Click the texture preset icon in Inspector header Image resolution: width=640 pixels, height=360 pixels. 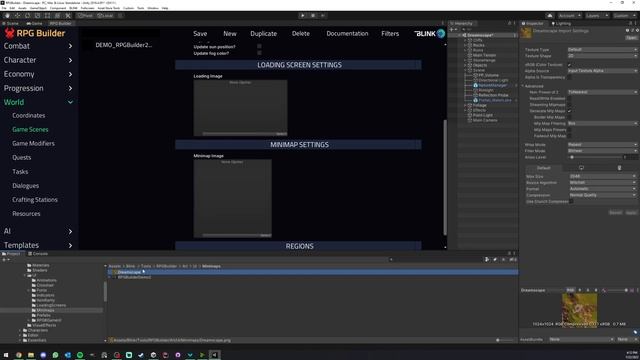632,30
